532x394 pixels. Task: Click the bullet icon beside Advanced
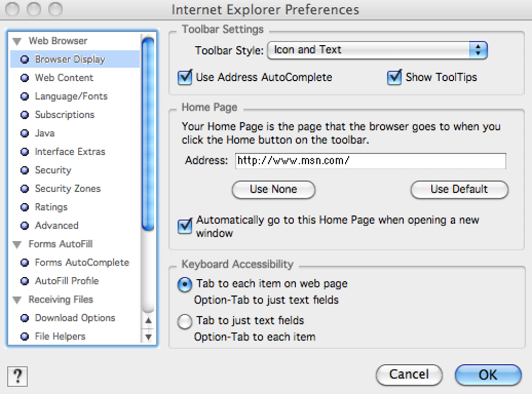25,226
